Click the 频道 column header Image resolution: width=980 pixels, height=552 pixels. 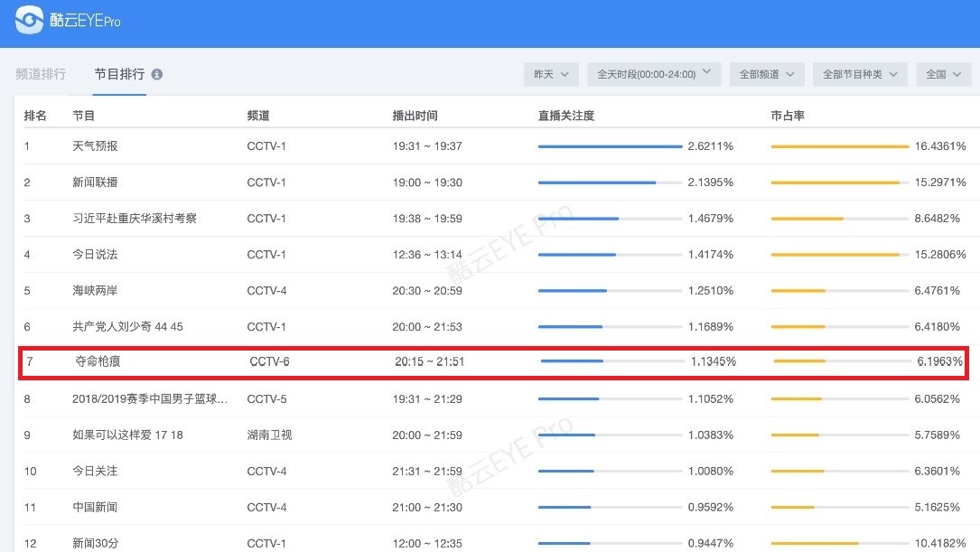258,116
